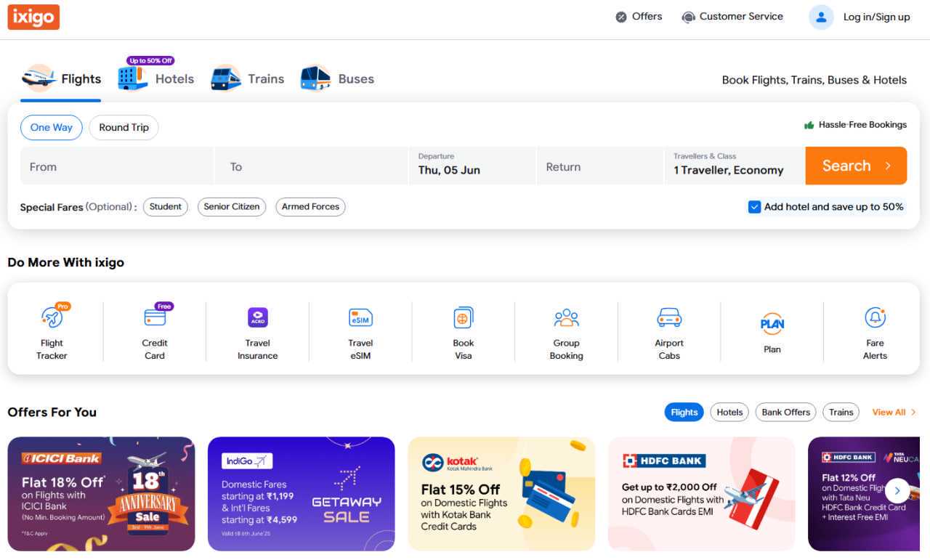Click the Book Visa icon
930x560 pixels.
click(x=464, y=317)
